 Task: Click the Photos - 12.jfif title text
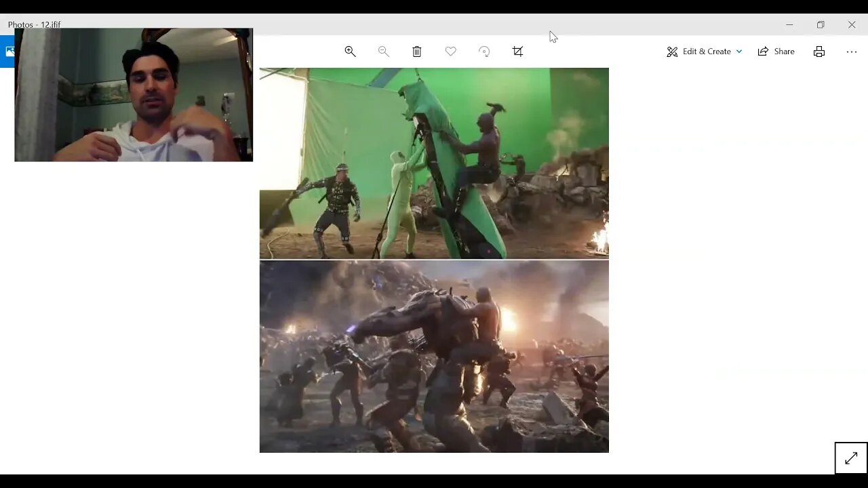pos(35,24)
